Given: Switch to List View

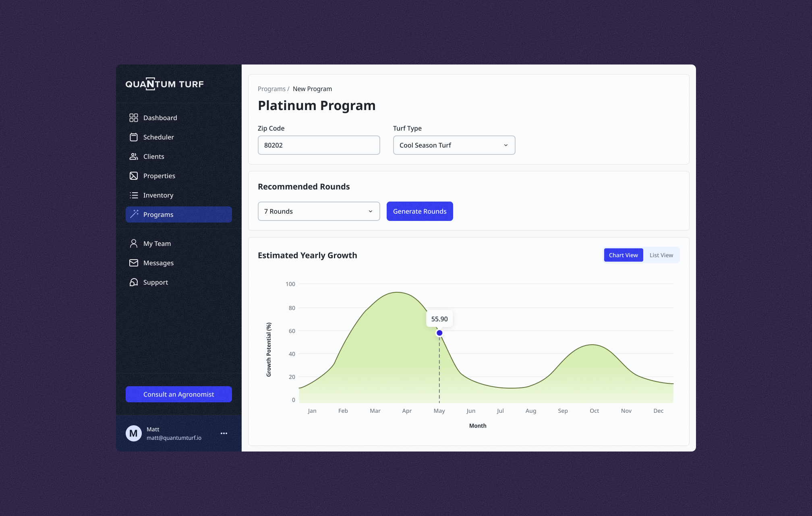Looking at the screenshot, I should click(661, 255).
